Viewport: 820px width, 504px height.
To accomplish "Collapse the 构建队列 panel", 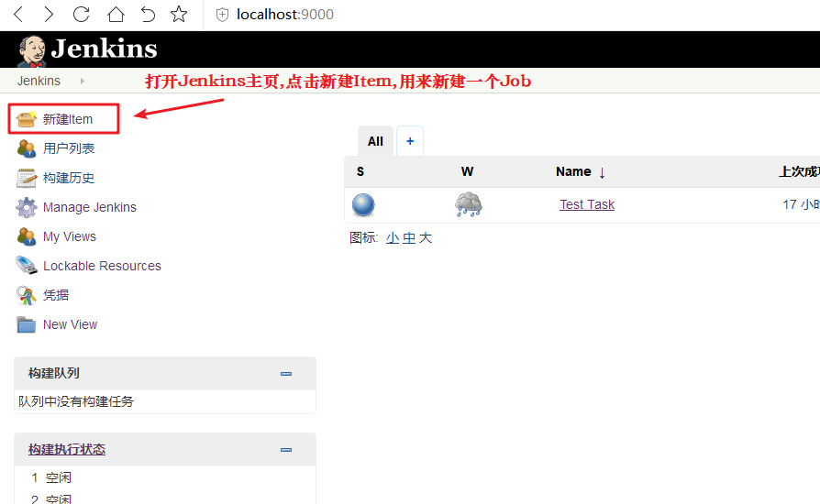I will point(286,374).
